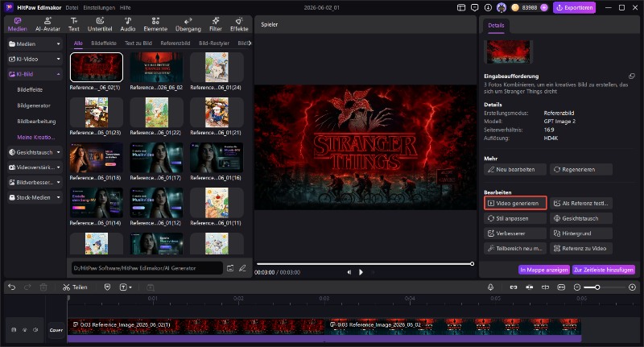Select Bildbearbeitung in the sidebar

click(36, 121)
